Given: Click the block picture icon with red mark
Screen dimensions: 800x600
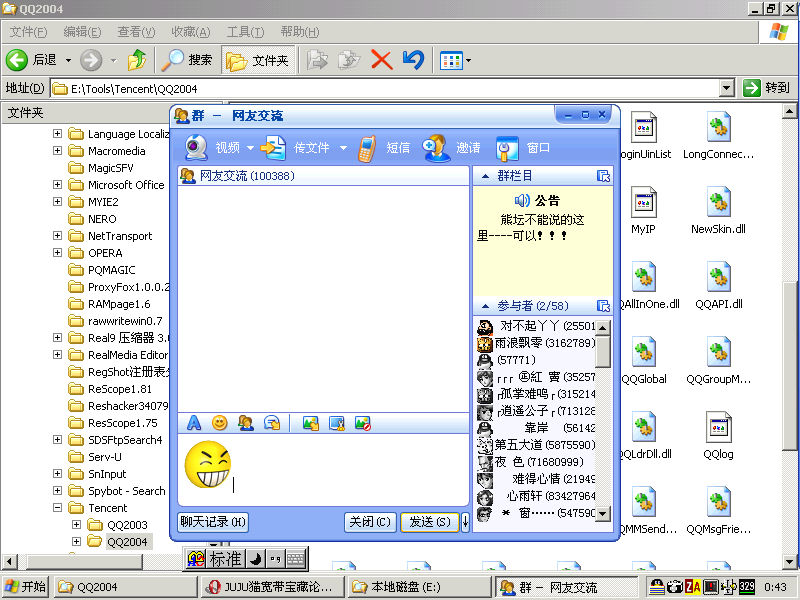Looking at the screenshot, I should (x=363, y=423).
